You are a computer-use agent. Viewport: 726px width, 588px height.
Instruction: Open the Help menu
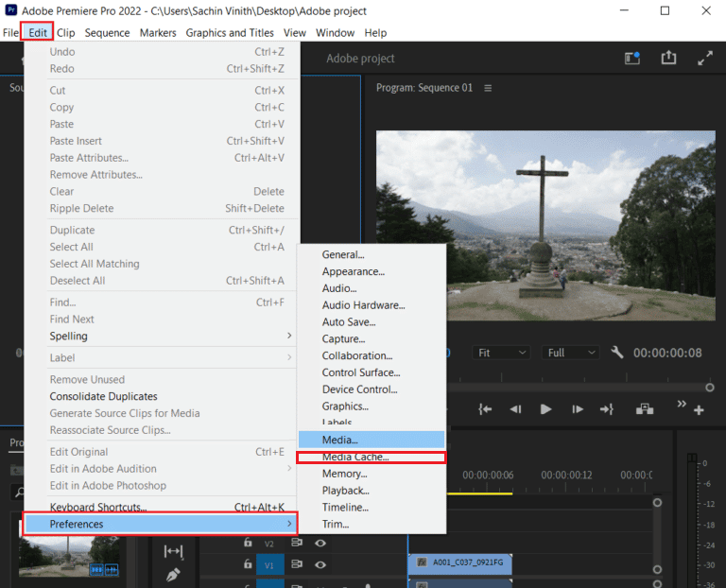pyautogui.click(x=375, y=33)
